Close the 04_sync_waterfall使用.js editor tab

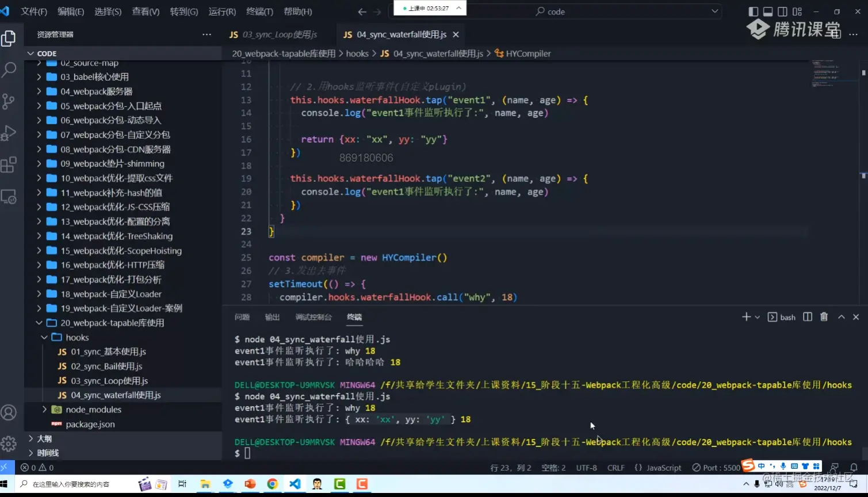pos(456,35)
